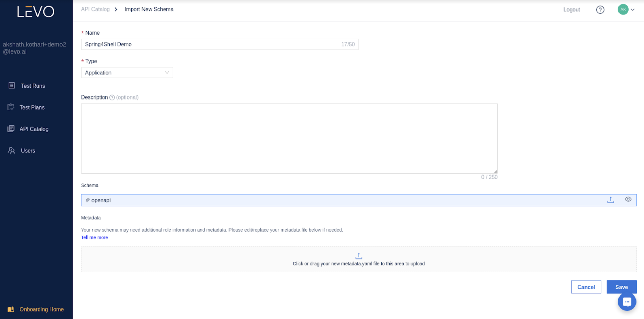Viewport: 644px width, 319px height.
Task: Click the account email text in sidebar
Action: pyautogui.click(x=34, y=48)
